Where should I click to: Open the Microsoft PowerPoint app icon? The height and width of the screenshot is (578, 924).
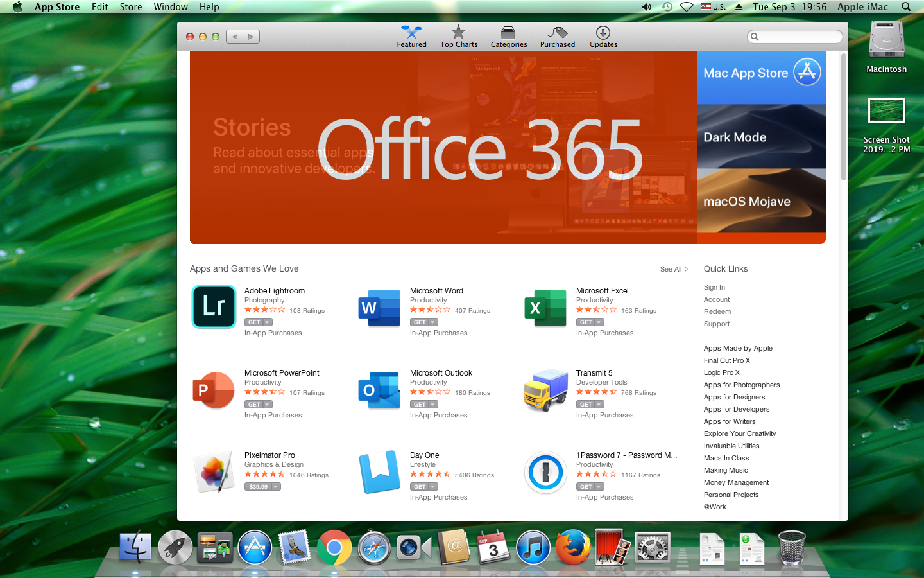[214, 390]
